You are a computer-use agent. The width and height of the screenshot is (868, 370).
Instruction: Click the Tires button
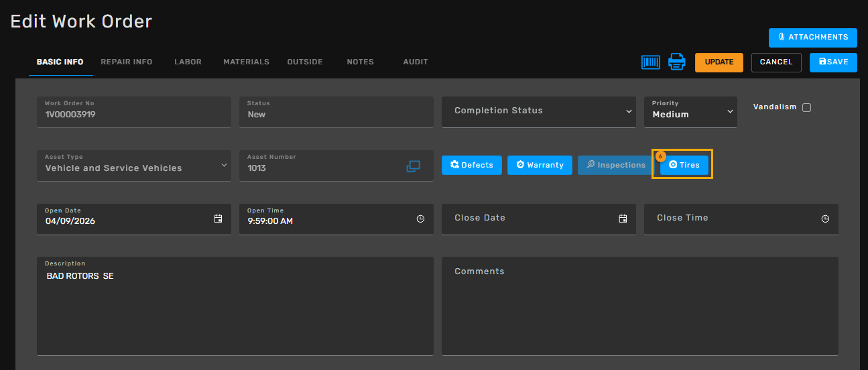pyautogui.click(x=684, y=165)
